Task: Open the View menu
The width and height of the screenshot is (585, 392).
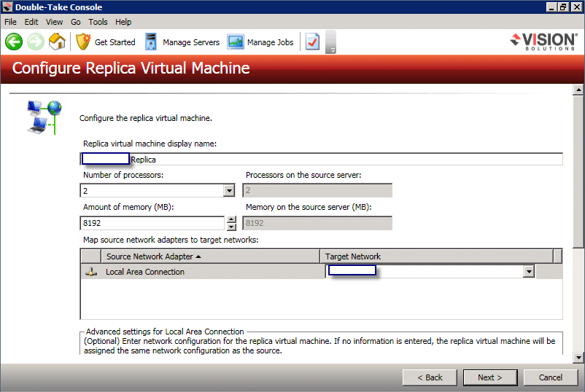Action: [x=54, y=22]
